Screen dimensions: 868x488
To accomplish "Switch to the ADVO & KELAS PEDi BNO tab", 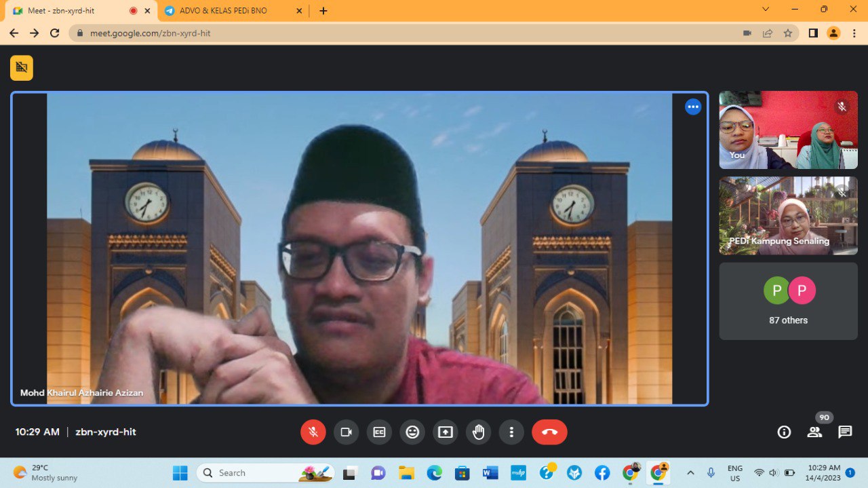I will tap(233, 11).
